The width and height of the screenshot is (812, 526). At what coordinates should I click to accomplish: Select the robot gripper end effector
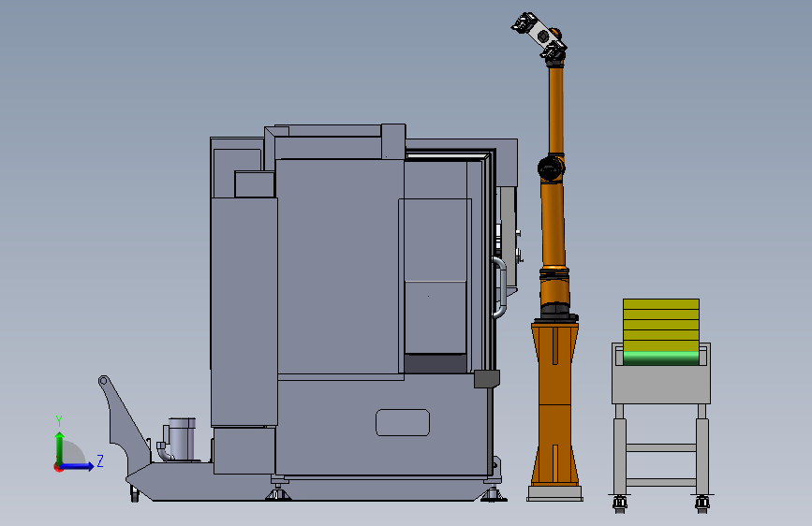[539, 36]
